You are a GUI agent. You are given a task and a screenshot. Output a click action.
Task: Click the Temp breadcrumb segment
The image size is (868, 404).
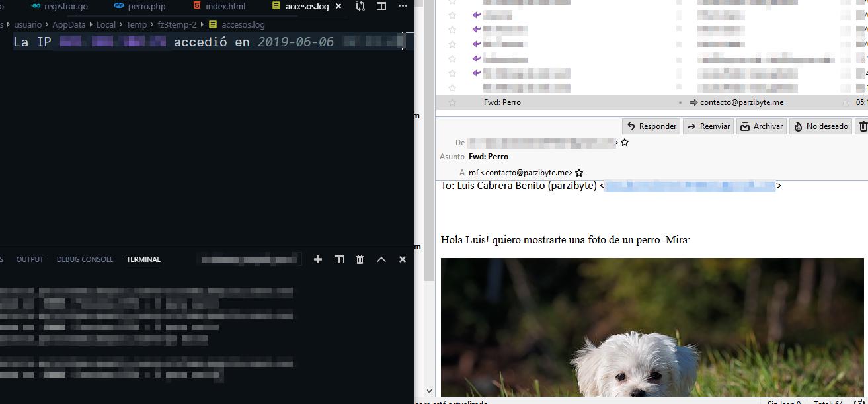tap(136, 24)
